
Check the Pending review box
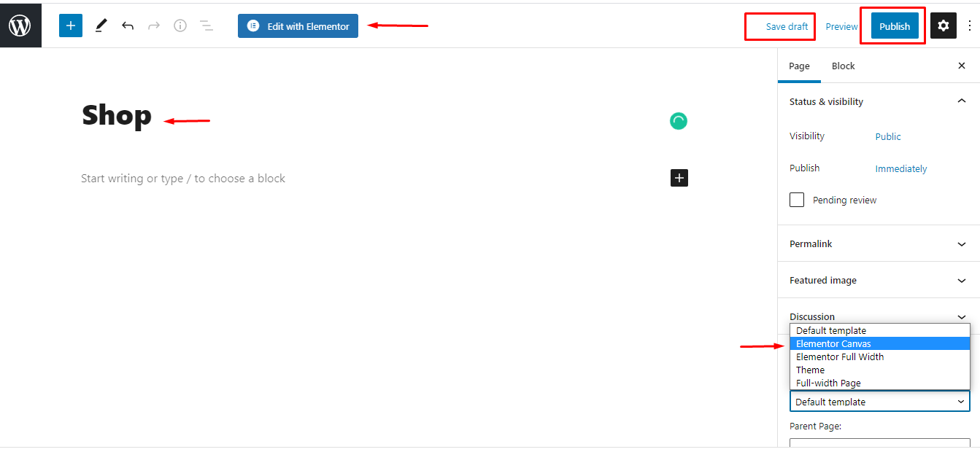pyautogui.click(x=797, y=200)
